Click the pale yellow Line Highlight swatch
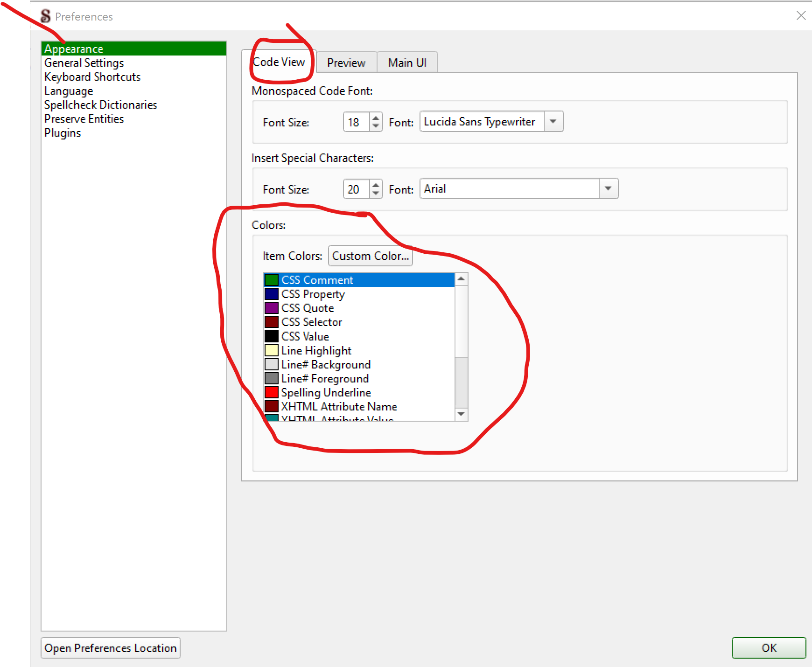 point(272,350)
